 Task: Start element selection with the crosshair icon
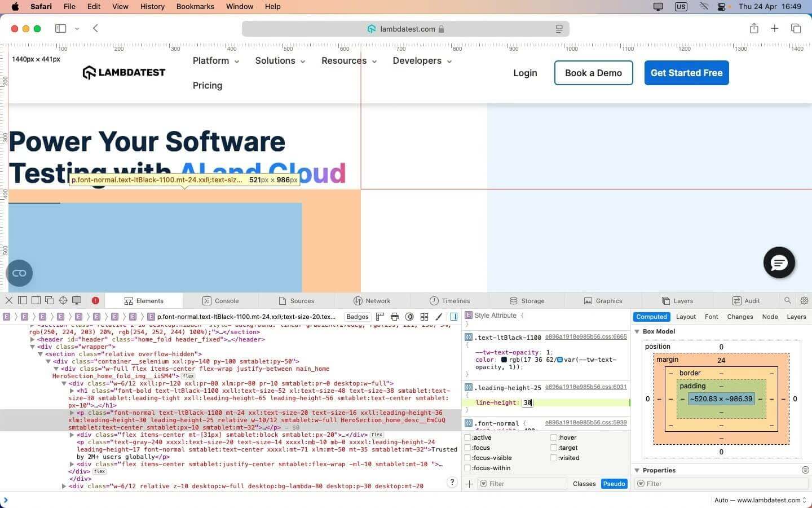(x=63, y=301)
